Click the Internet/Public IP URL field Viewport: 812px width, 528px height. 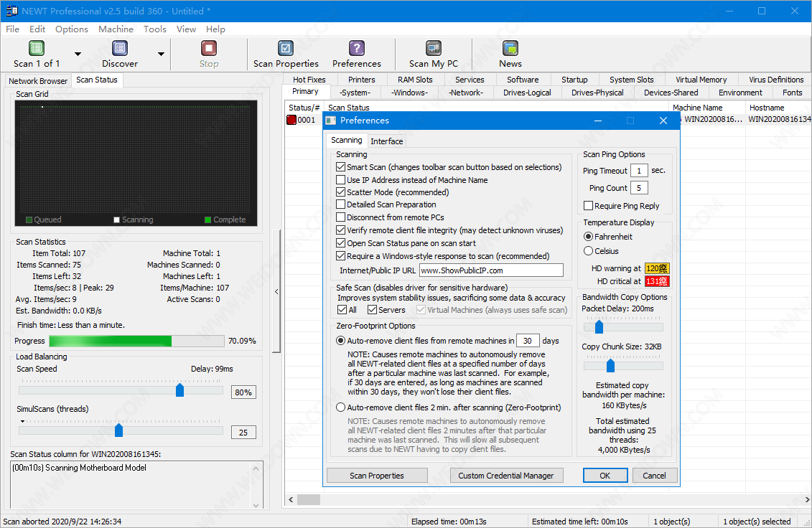tap(491, 270)
